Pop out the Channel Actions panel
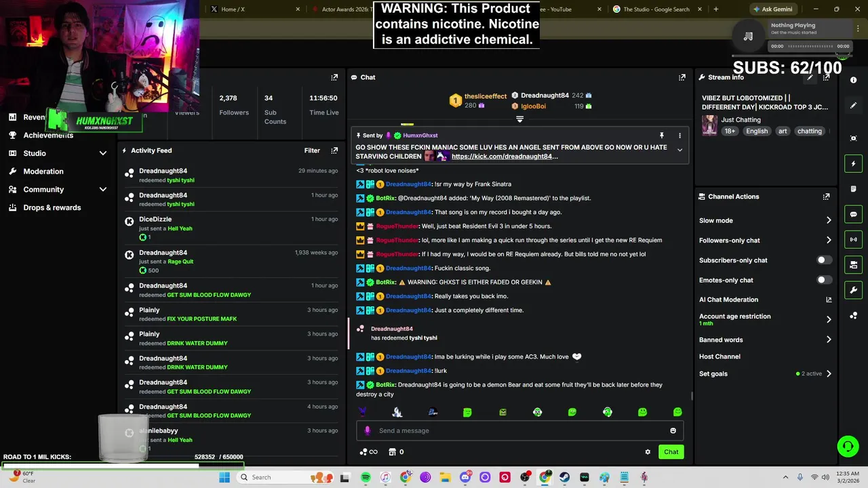This screenshot has width=868, height=488. tap(826, 197)
